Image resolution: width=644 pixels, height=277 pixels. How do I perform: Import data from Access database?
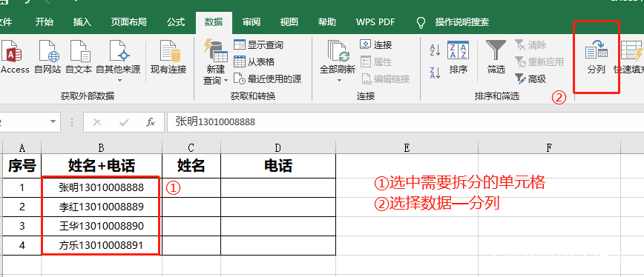click(14, 57)
